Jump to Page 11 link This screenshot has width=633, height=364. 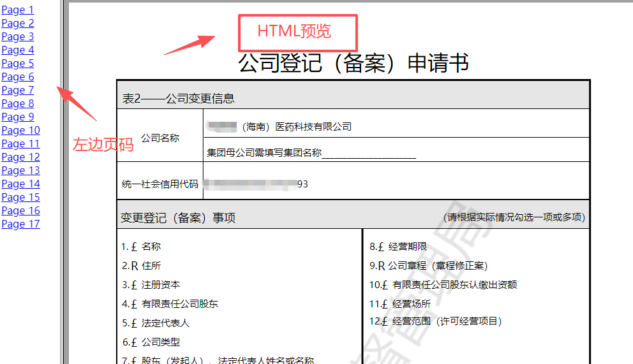point(21,143)
